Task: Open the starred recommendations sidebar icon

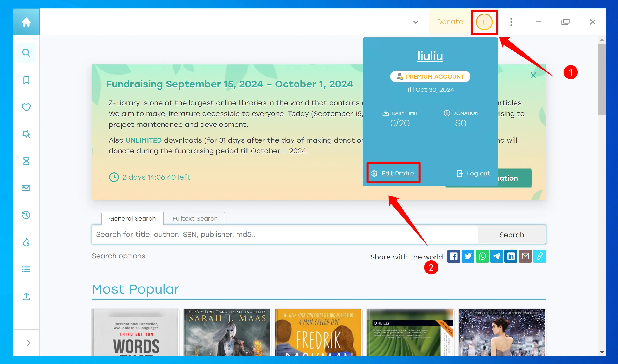Action: click(x=26, y=134)
